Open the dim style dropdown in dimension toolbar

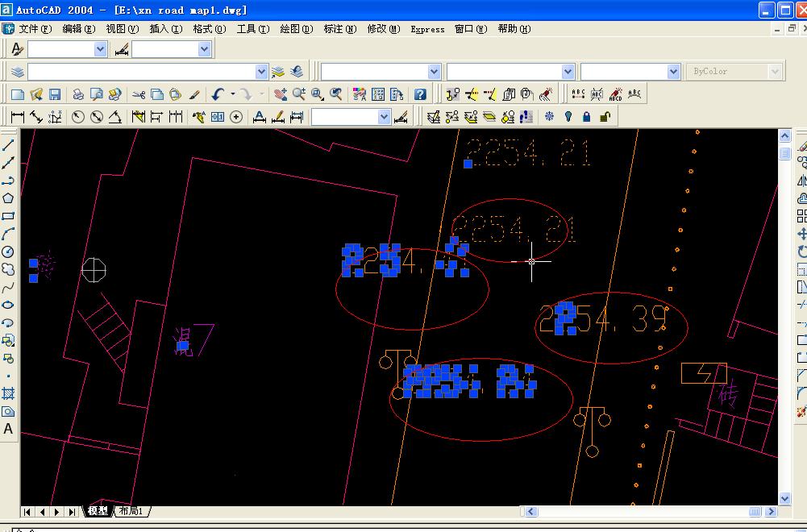coord(384,117)
